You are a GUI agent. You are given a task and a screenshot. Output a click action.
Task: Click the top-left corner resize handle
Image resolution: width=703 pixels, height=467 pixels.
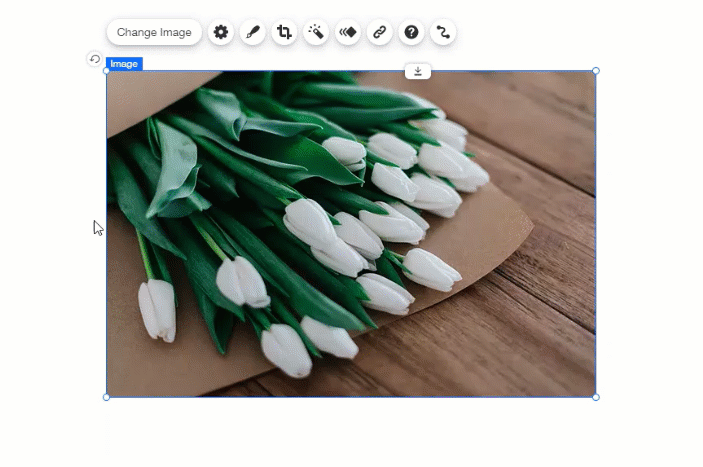click(x=107, y=71)
